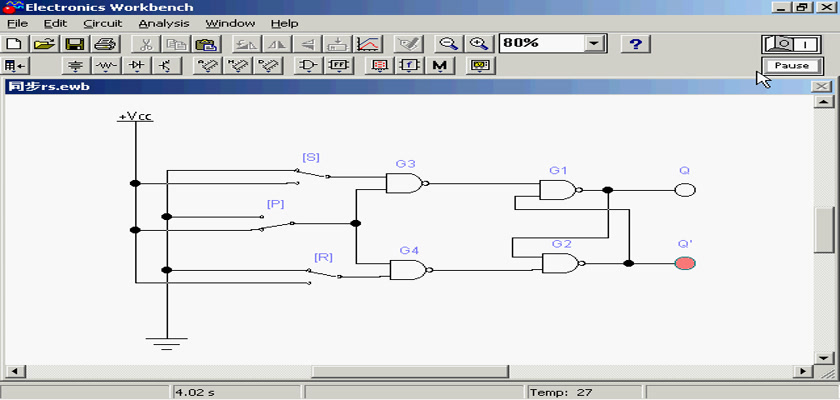Cut selection with scissors icon
This screenshot has width=840, height=400.
144,44
